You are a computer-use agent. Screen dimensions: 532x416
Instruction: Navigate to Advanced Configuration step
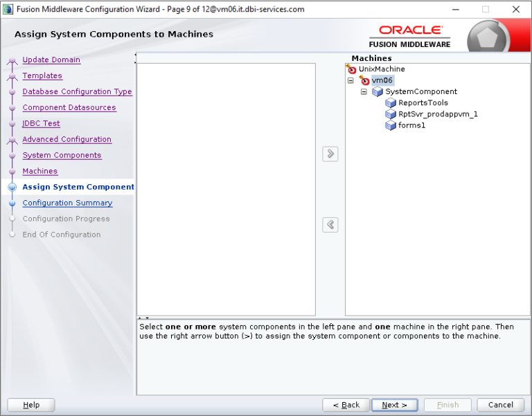click(x=66, y=139)
